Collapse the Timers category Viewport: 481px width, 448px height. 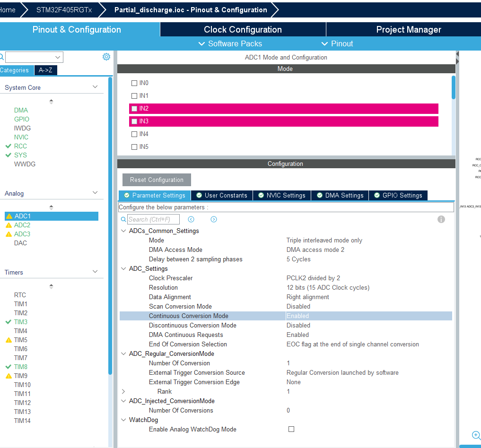(95, 272)
